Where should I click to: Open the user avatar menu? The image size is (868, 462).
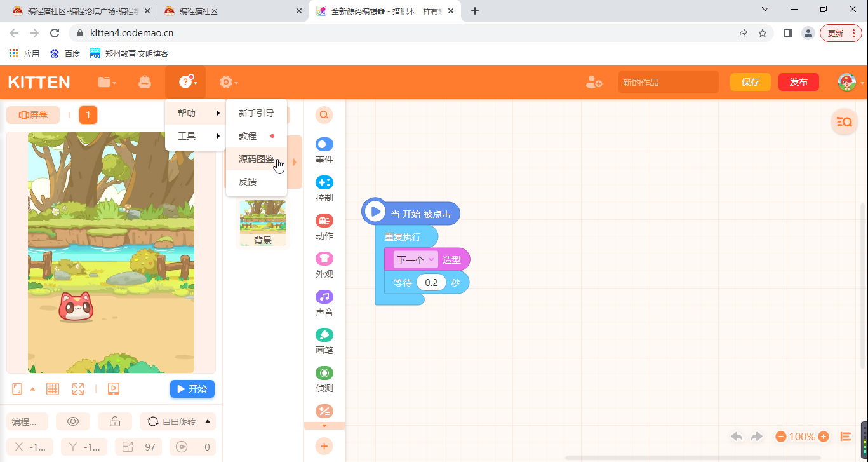847,82
